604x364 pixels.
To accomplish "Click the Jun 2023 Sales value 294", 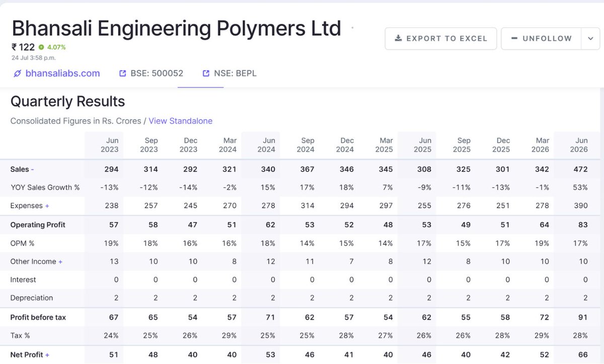I will tap(111, 169).
